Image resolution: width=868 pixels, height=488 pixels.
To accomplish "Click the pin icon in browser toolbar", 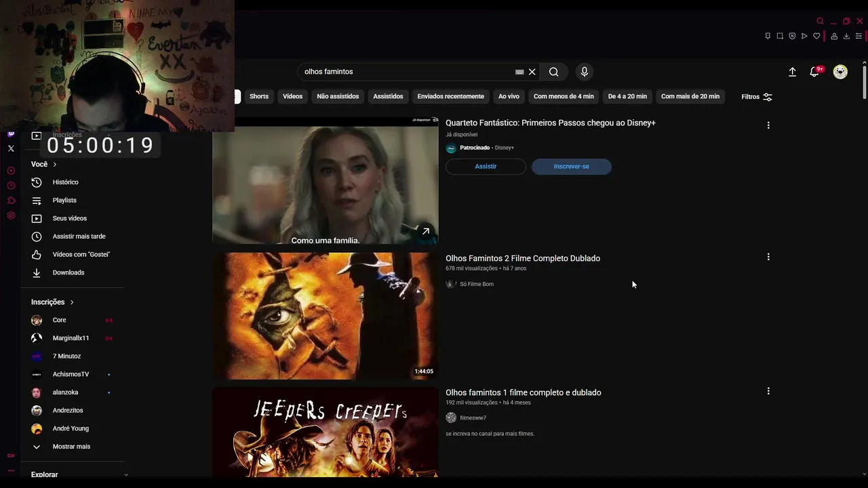I will tap(768, 36).
